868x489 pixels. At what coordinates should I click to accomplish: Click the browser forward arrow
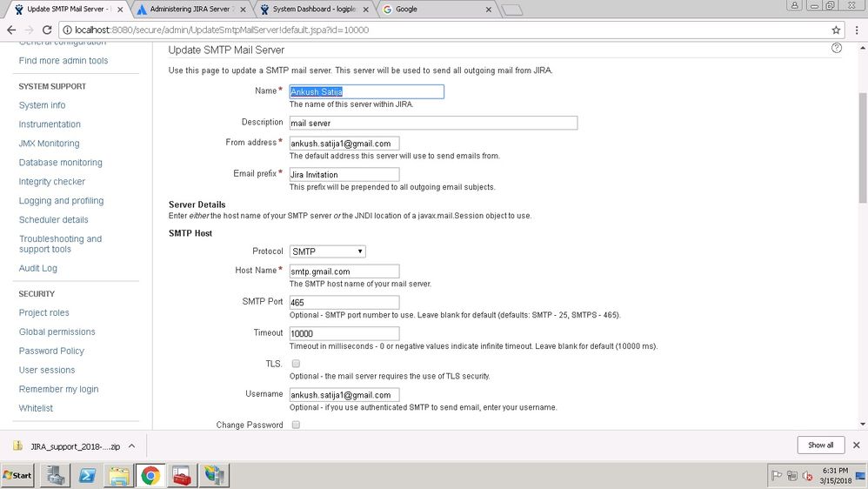coord(30,30)
